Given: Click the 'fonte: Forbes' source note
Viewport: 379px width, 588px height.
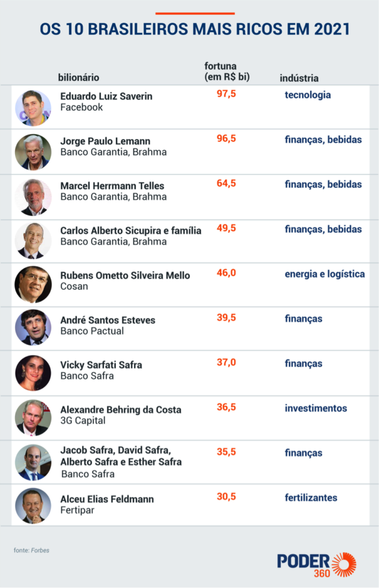Looking at the screenshot, I should point(32,550).
